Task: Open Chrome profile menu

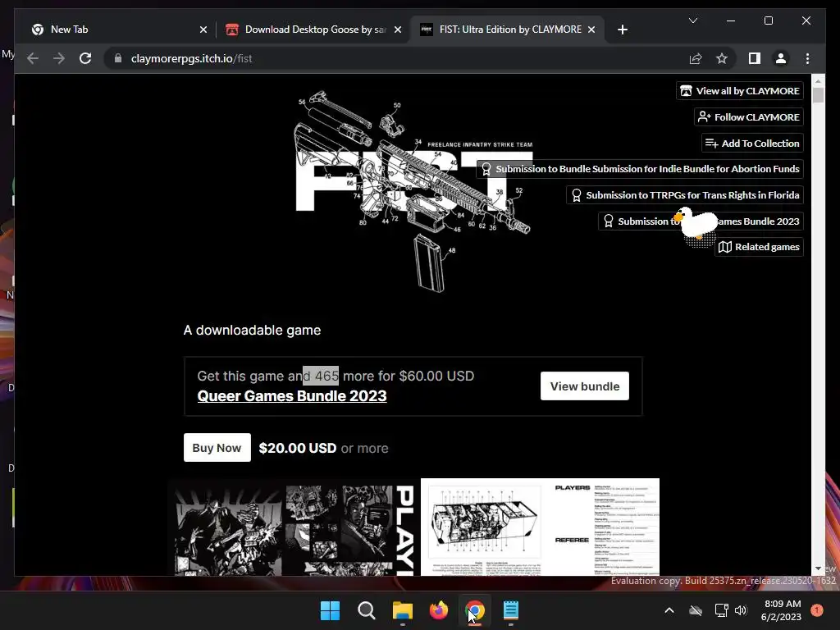Action: coord(781,58)
